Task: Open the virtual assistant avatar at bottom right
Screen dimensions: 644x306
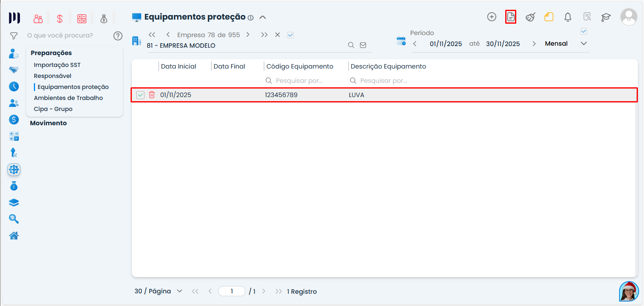Action: coord(629,291)
